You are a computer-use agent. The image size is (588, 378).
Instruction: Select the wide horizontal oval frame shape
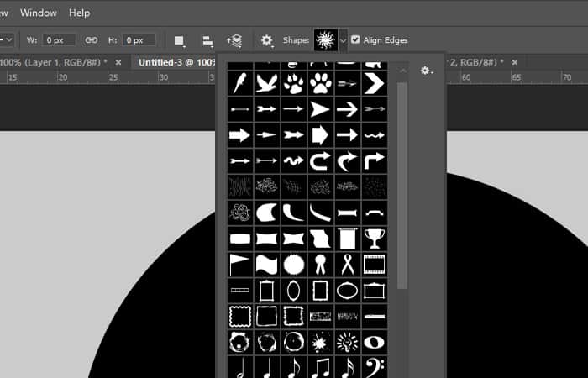347,291
